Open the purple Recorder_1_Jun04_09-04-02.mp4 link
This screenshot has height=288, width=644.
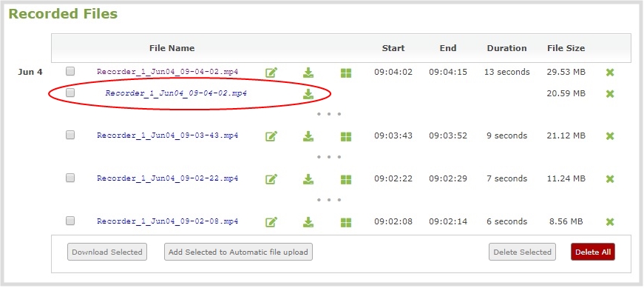click(168, 72)
